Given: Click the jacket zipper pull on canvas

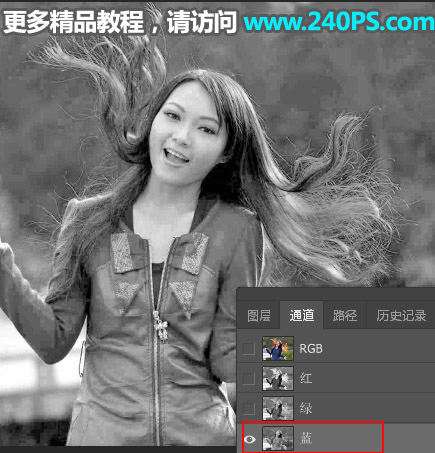Looking at the screenshot, I should [x=161, y=326].
